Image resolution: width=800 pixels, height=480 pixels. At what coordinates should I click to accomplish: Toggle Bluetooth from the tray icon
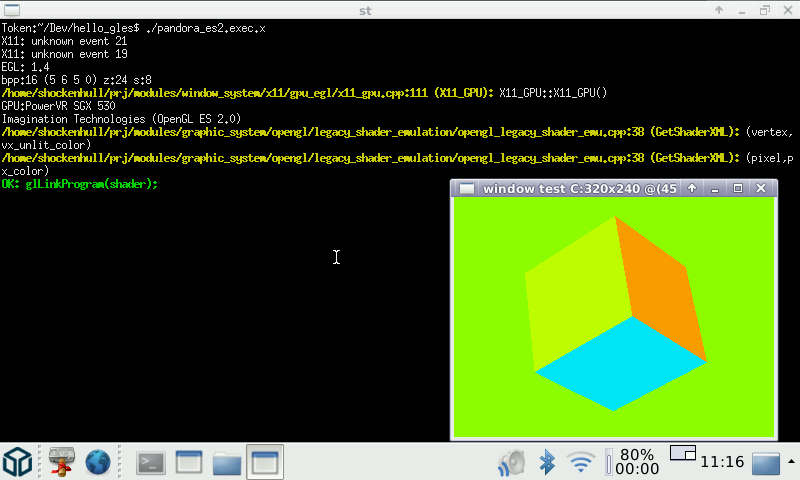pyautogui.click(x=547, y=462)
